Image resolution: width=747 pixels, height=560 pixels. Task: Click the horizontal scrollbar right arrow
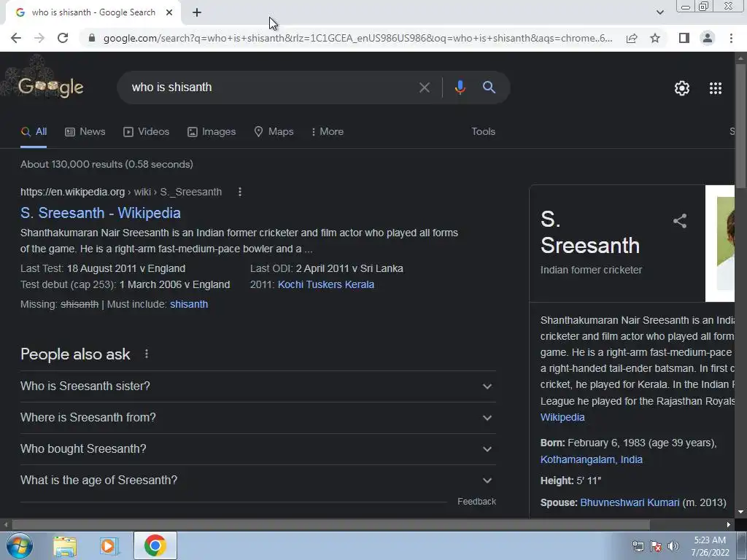pyautogui.click(x=729, y=525)
